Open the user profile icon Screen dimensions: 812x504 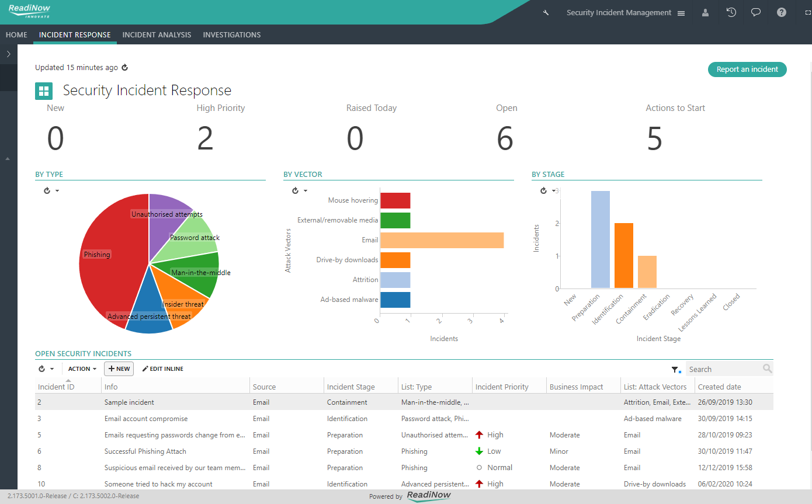coord(705,13)
